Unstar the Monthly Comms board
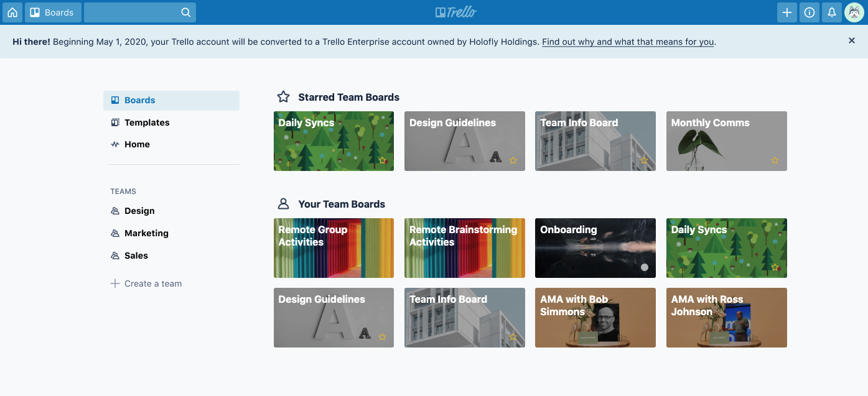The height and width of the screenshot is (396, 868). [775, 160]
